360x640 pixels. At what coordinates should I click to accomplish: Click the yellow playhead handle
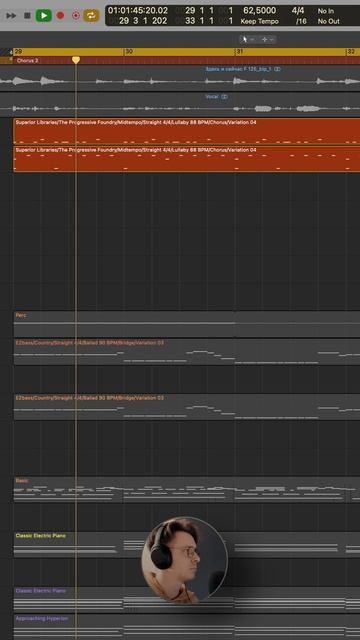pos(76,60)
